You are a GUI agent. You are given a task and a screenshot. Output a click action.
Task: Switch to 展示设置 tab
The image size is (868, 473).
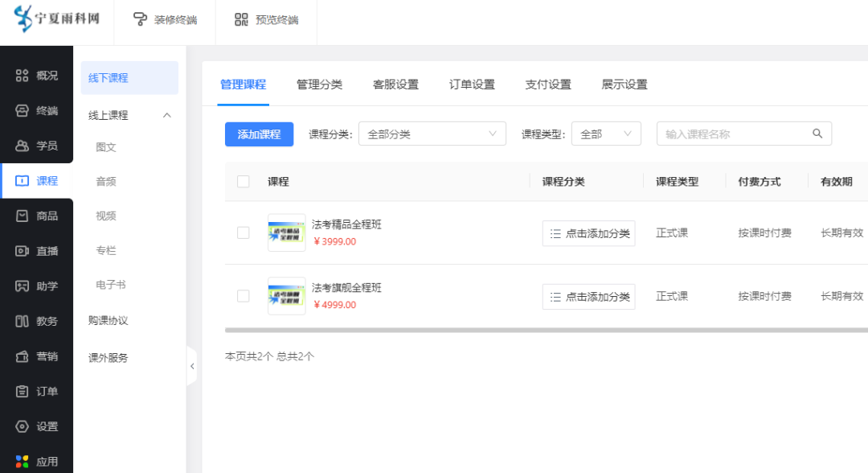(624, 84)
